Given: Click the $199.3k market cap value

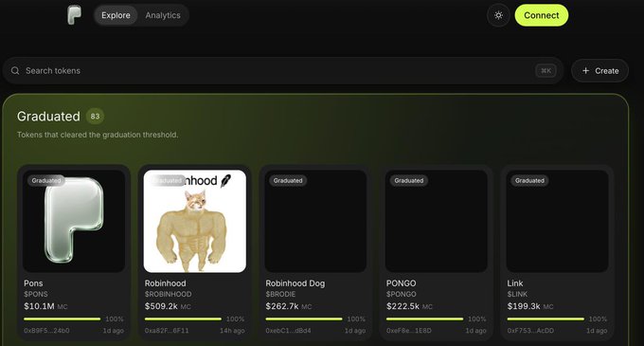Looking at the screenshot, I should [x=524, y=306].
